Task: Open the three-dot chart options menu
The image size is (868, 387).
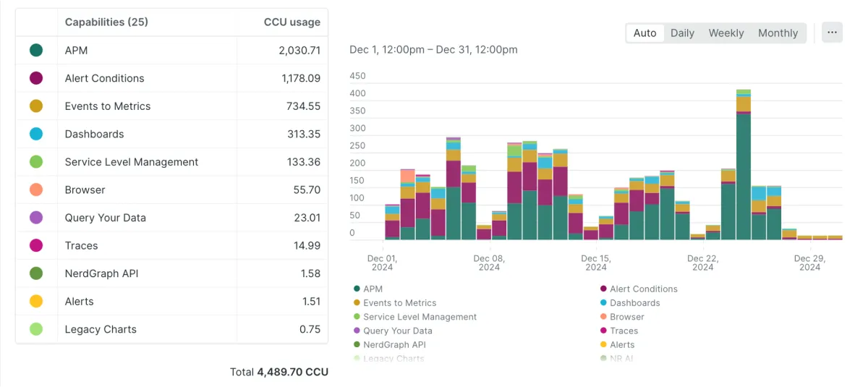Action: pyautogui.click(x=832, y=33)
